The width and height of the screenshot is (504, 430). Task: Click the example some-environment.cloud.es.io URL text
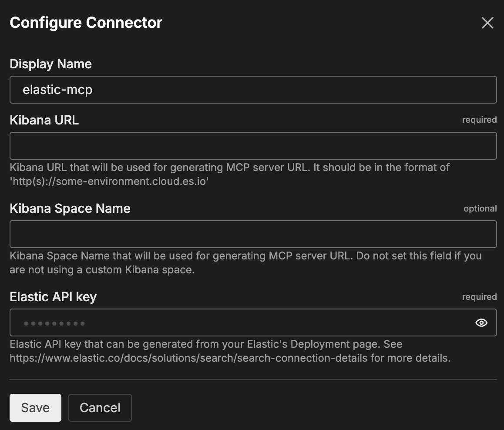(109, 181)
